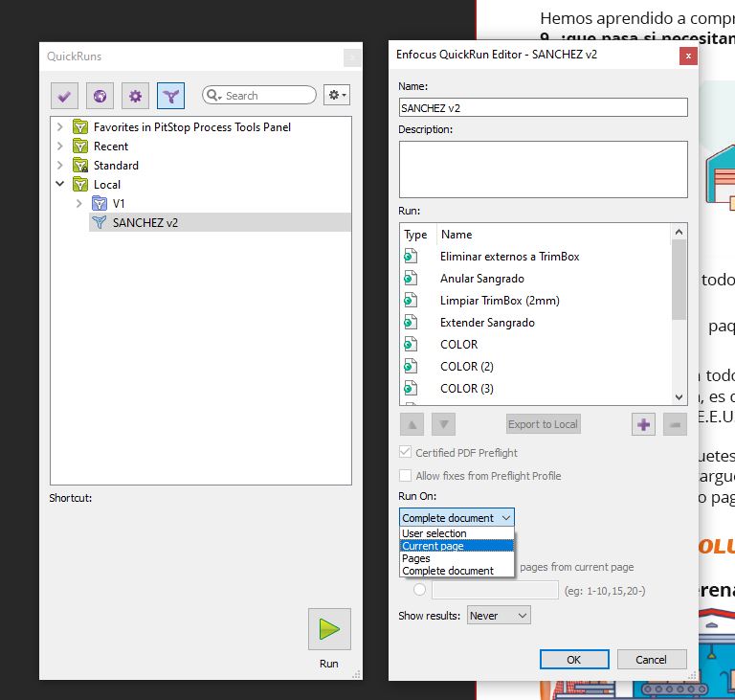Viewport: 735px width, 700px height.
Task: Click the minus remove action button
Action: (675, 424)
